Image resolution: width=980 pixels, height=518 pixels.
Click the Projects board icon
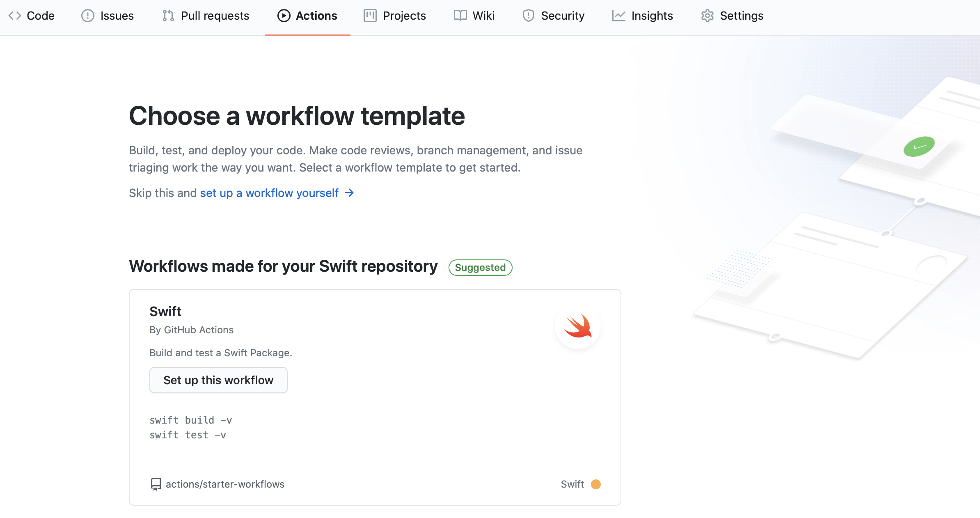pyautogui.click(x=370, y=16)
